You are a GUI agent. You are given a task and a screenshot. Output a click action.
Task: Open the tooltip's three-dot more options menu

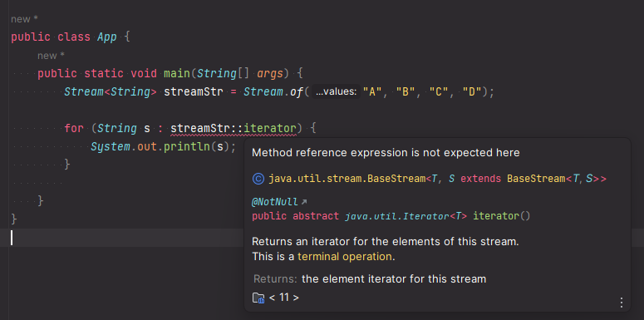(621, 303)
